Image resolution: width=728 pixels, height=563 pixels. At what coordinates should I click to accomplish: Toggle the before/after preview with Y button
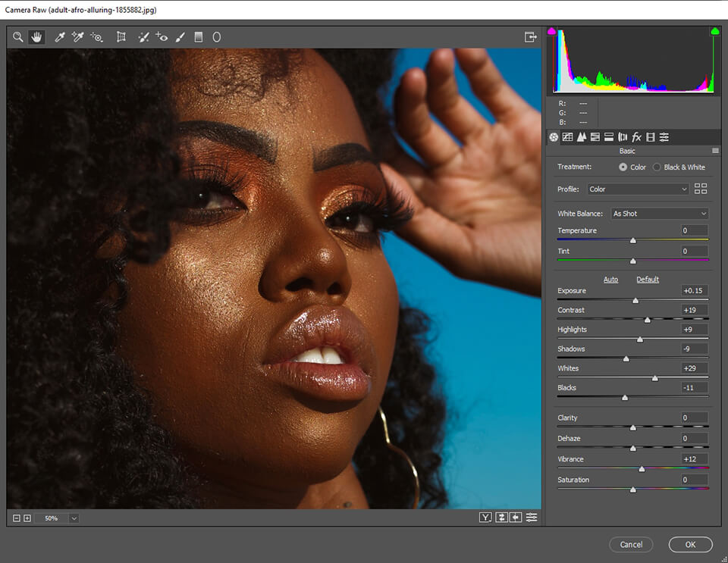[x=485, y=517]
